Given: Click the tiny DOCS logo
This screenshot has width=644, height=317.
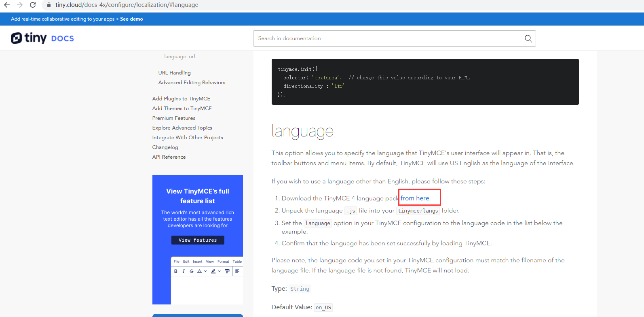Looking at the screenshot, I should pyautogui.click(x=42, y=38).
